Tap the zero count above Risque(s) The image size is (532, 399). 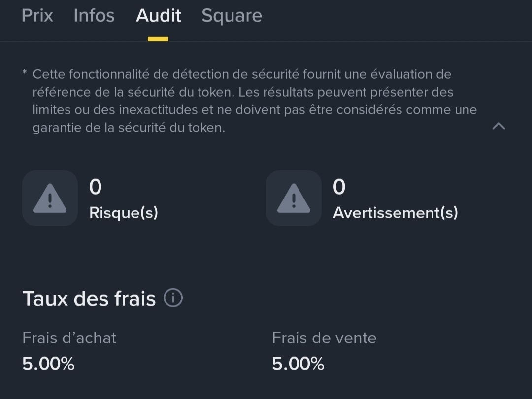pyautogui.click(x=95, y=187)
